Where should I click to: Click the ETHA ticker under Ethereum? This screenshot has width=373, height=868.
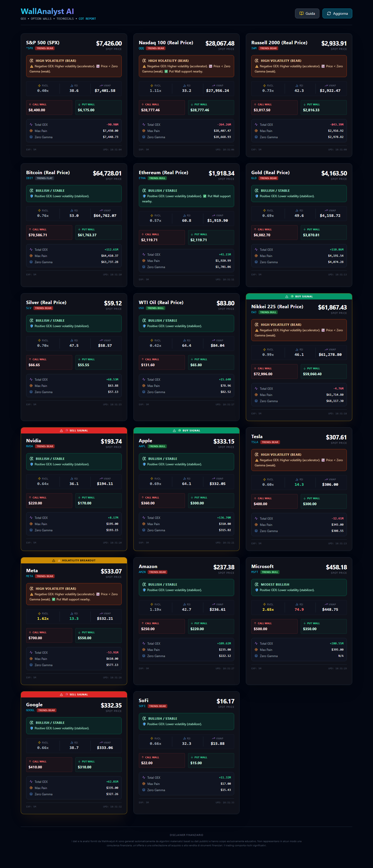tap(142, 178)
